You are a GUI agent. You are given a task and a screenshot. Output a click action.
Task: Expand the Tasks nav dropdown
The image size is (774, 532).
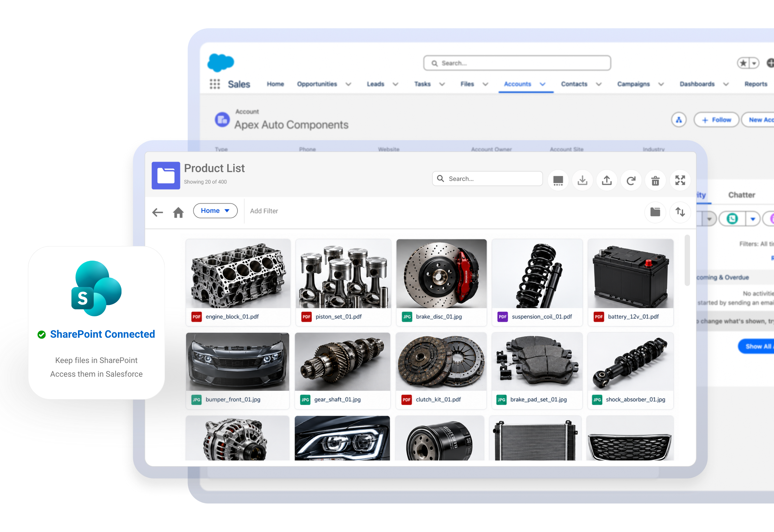pos(442,84)
